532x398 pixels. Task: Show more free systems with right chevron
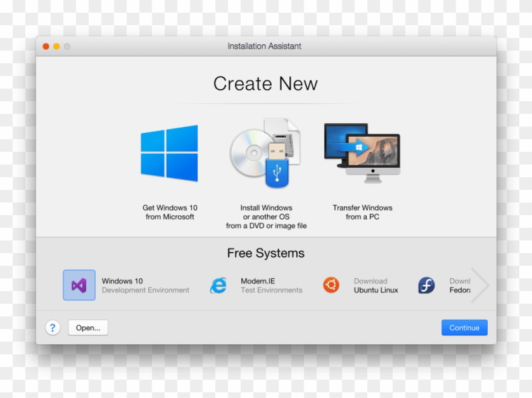tap(480, 285)
